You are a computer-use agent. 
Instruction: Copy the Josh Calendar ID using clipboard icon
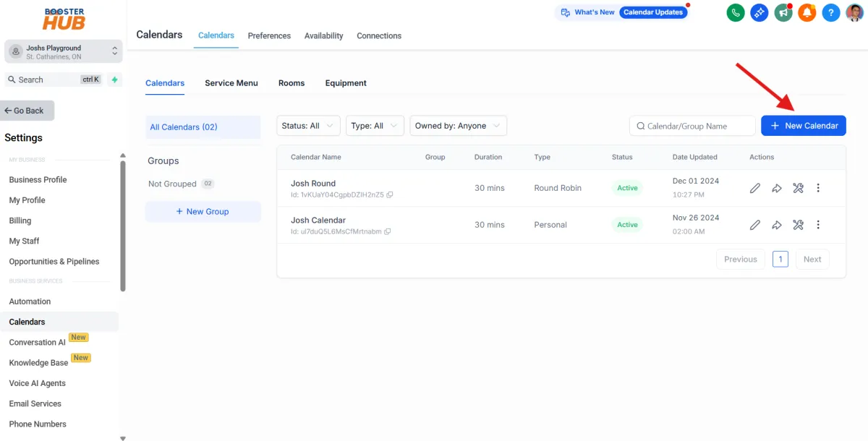click(388, 232)
